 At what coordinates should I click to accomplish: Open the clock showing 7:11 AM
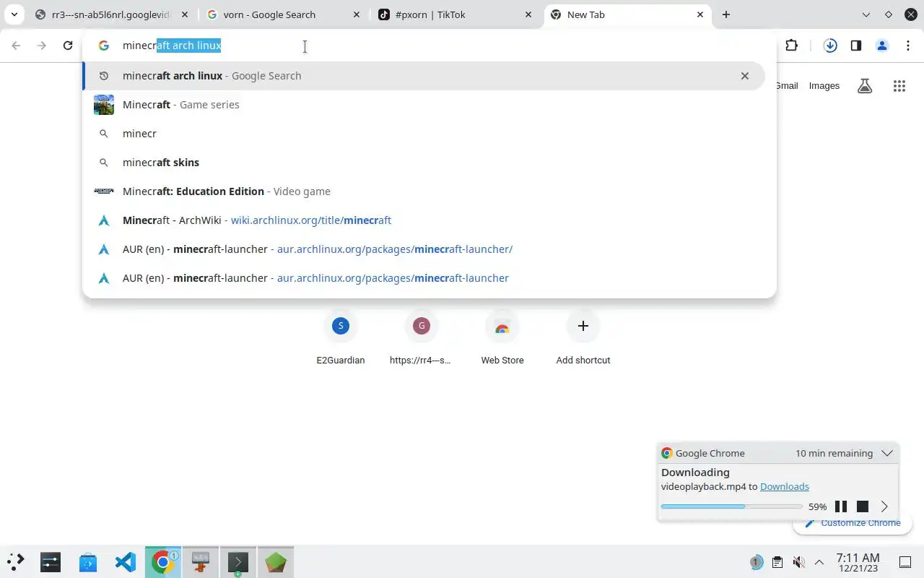(x=858, y=562)
